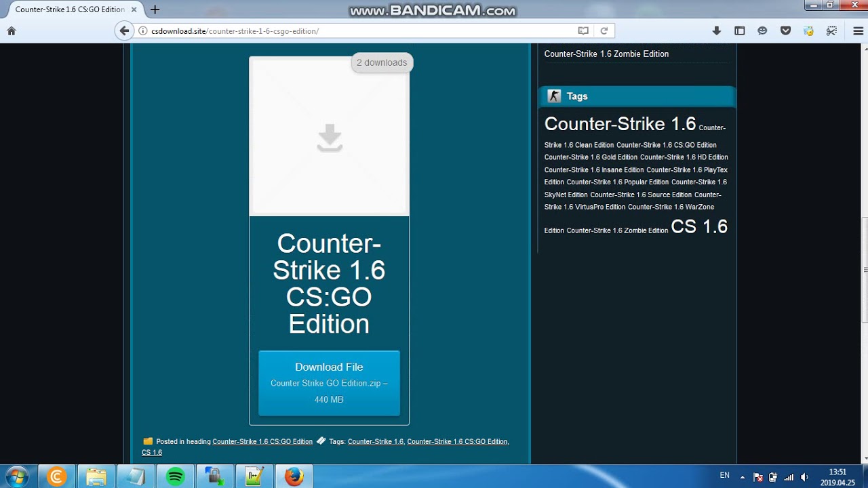Open Counter-Strike 1.6 PlayTex Edition tag
Screen dimensions: 868x488
click(x=636, y=176)
